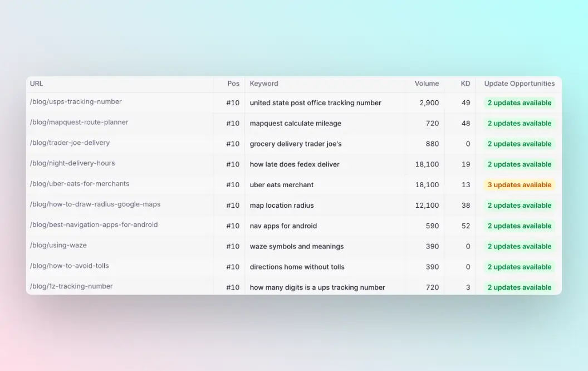The height and width of the screenshot is (371, 588).
Task: Click volume 880 cell
Action: pyautogui.click(x=433, y=144)
